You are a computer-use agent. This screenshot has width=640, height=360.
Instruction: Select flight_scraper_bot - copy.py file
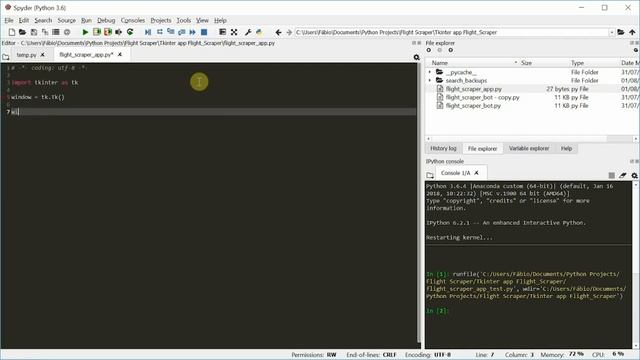click(482, 97)
